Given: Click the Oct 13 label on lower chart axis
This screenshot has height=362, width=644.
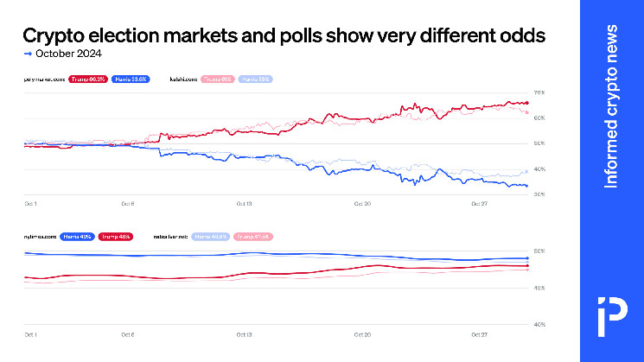Looking at the screenshot, I should click(x=245, y=333).
